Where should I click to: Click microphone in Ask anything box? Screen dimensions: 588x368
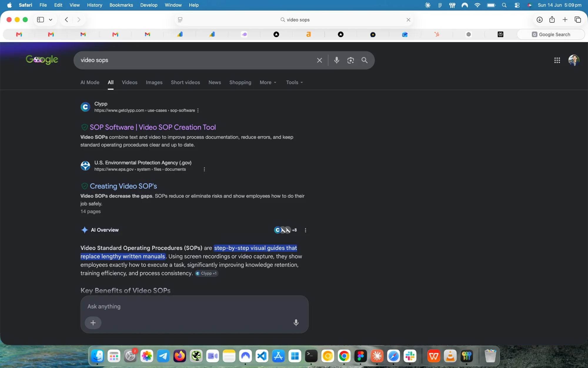(x=296, y=323)
